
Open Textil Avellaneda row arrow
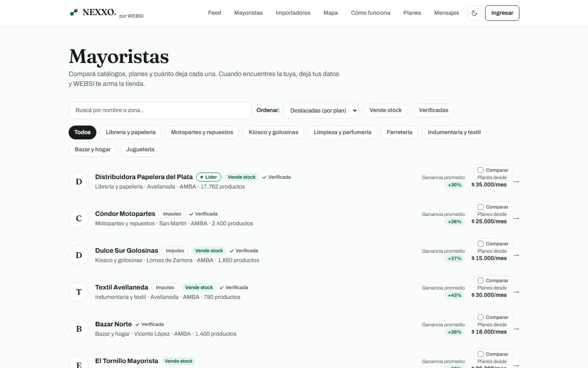[516, 292]
